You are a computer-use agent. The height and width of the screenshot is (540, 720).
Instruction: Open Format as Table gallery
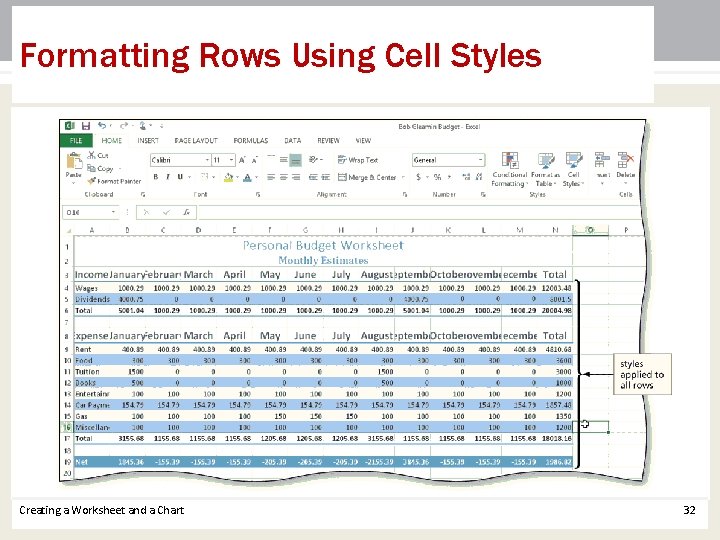tap(546, 169)
